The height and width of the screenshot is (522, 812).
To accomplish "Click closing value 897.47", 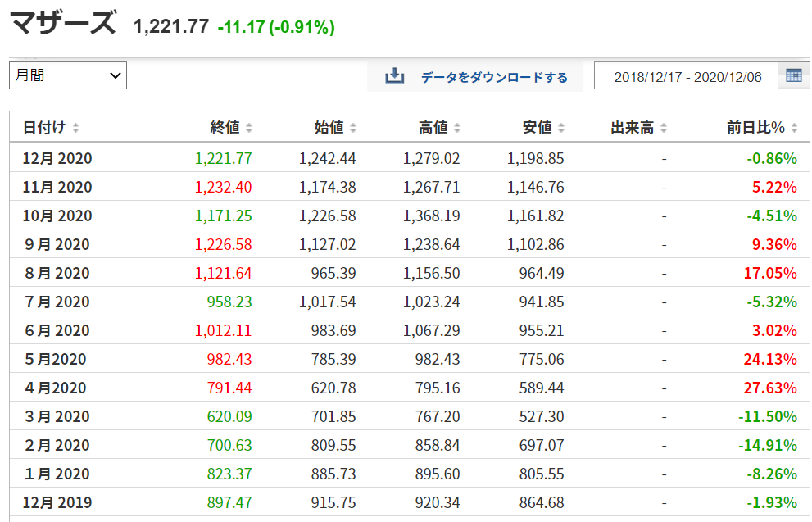I will click(x=229, y=502).
